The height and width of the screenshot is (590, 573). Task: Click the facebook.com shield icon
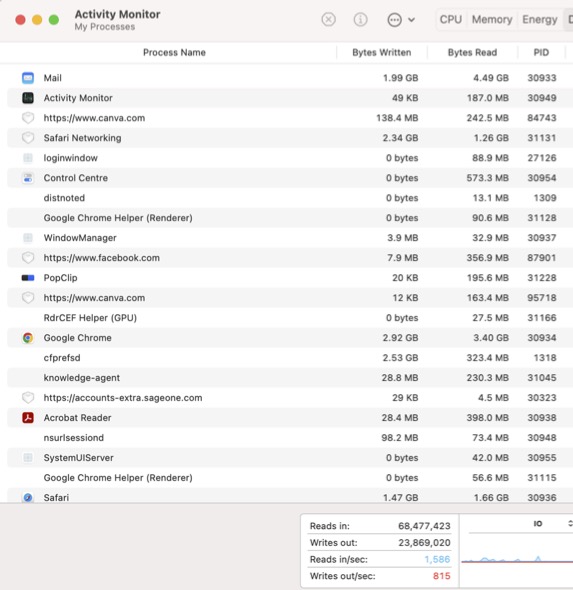28,258
